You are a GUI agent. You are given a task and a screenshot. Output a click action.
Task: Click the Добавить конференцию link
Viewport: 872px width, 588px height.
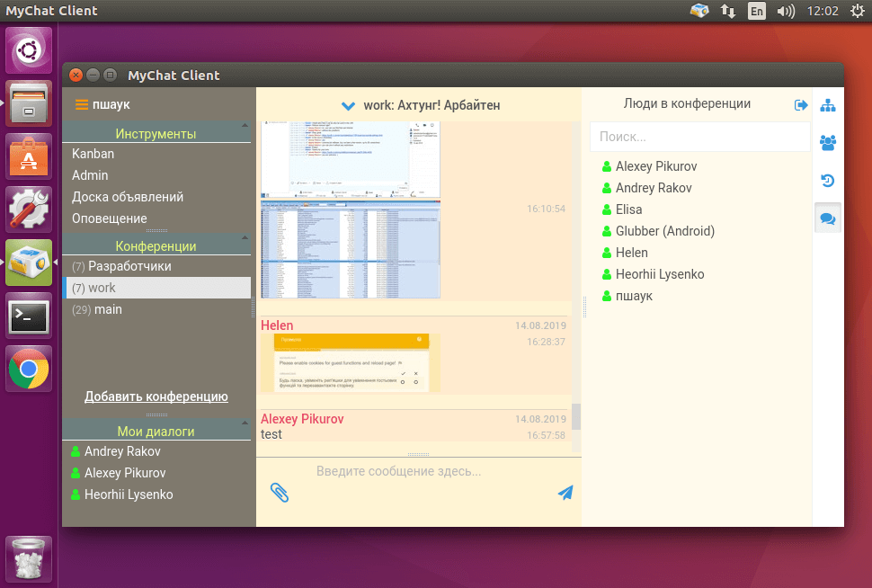pyautogui.click(x=155, y=396)
